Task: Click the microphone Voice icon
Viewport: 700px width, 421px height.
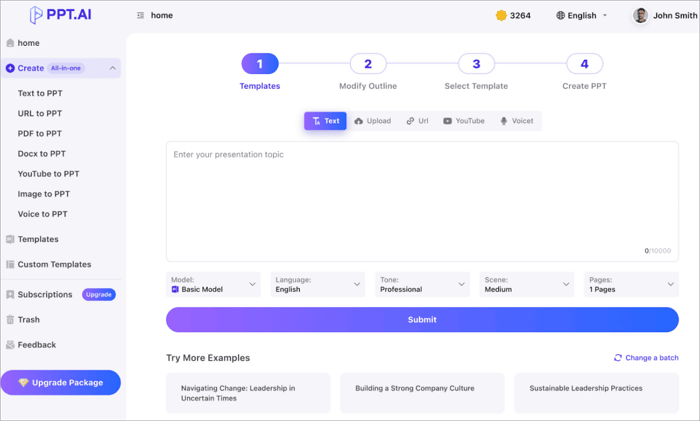Action: click(504, 121)
